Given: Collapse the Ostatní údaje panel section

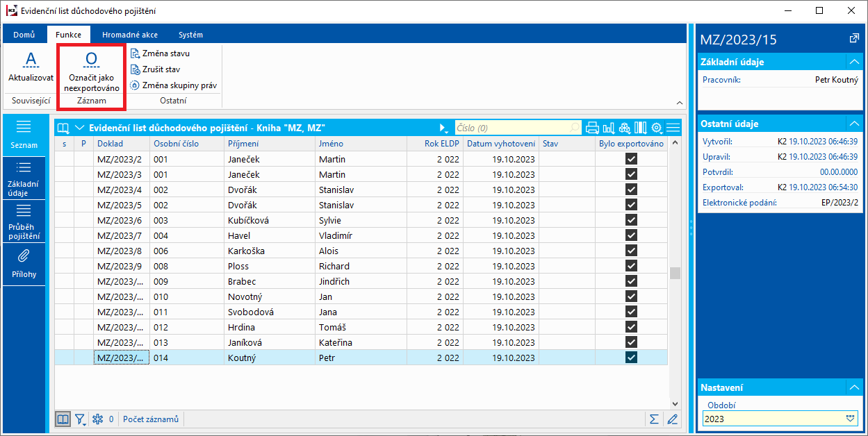Looking at the screenshot, I should [854, 124].
